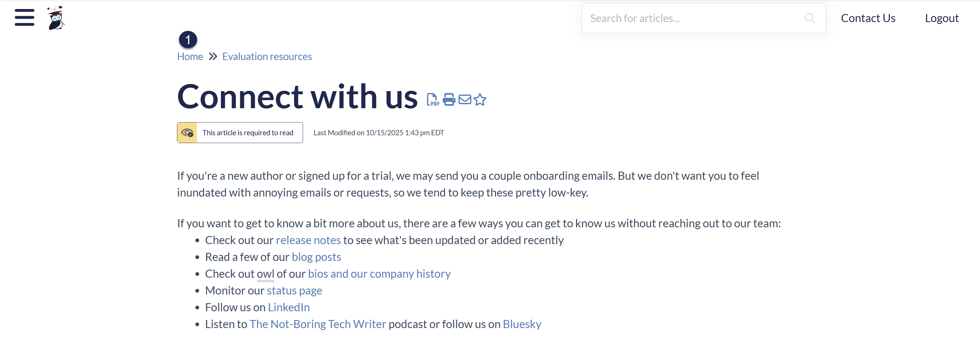Follow the LinkedIn link
The image size is (980, 343).
pyautogui.click(x=289, y=307)
